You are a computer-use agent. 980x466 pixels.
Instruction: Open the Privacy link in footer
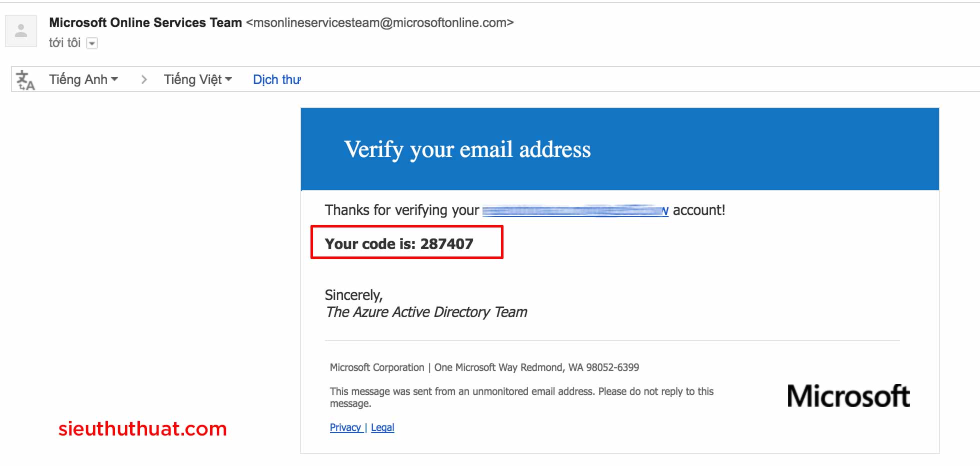pyautogui.click(x=345, y=427)
